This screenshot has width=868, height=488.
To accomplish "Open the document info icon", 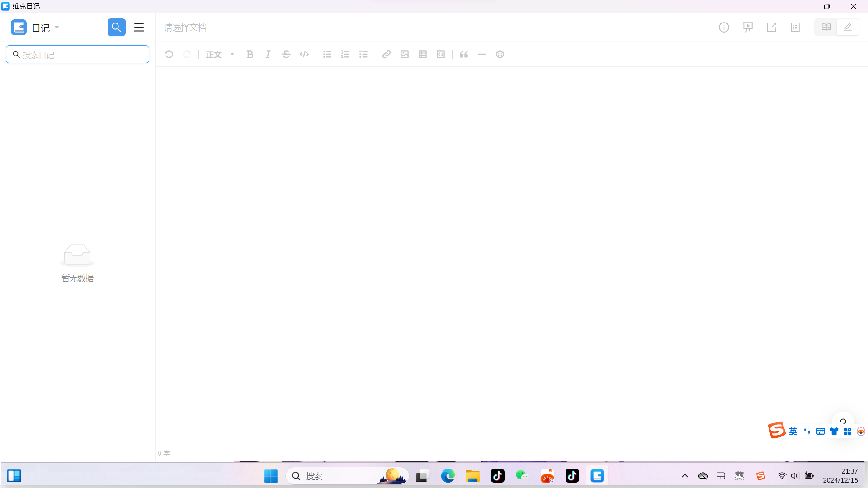I will (x=724, y=28).
